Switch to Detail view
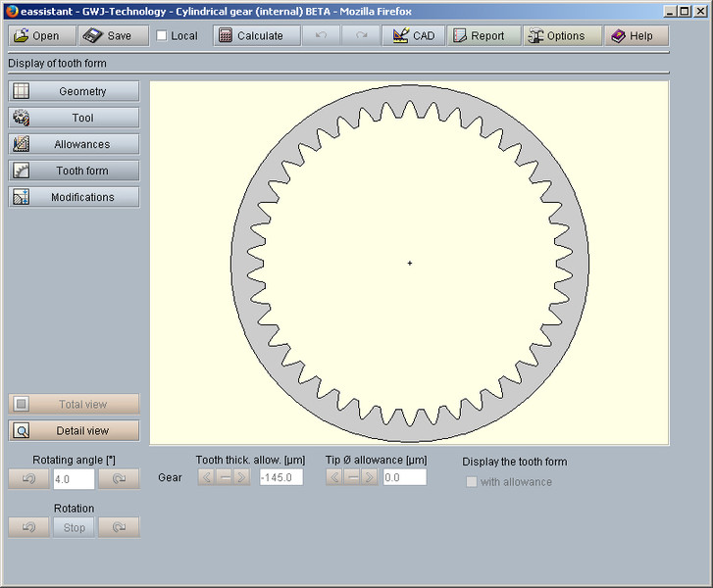This screenshot has width=713, height=588. (x=74, y=430)
